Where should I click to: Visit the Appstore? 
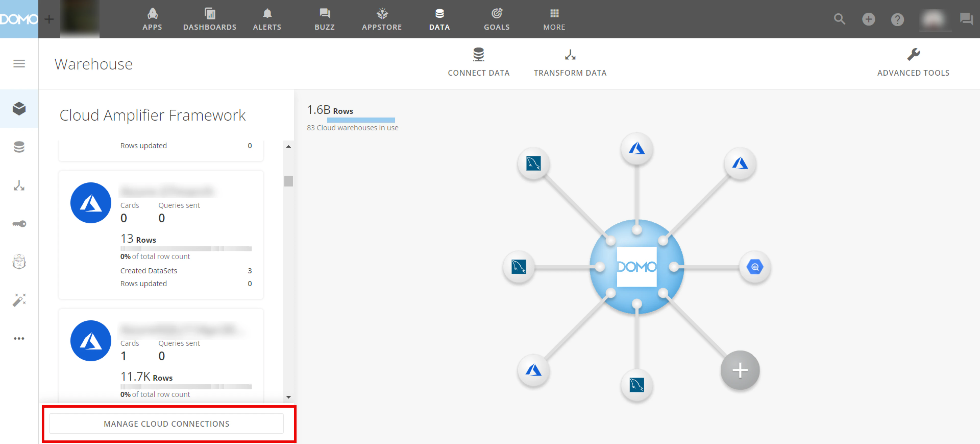[382, 19]
